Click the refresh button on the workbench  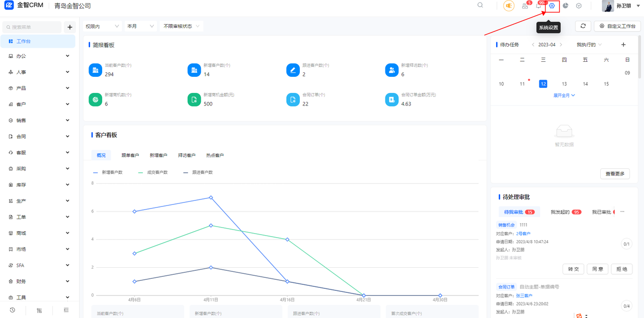point(583,26)
